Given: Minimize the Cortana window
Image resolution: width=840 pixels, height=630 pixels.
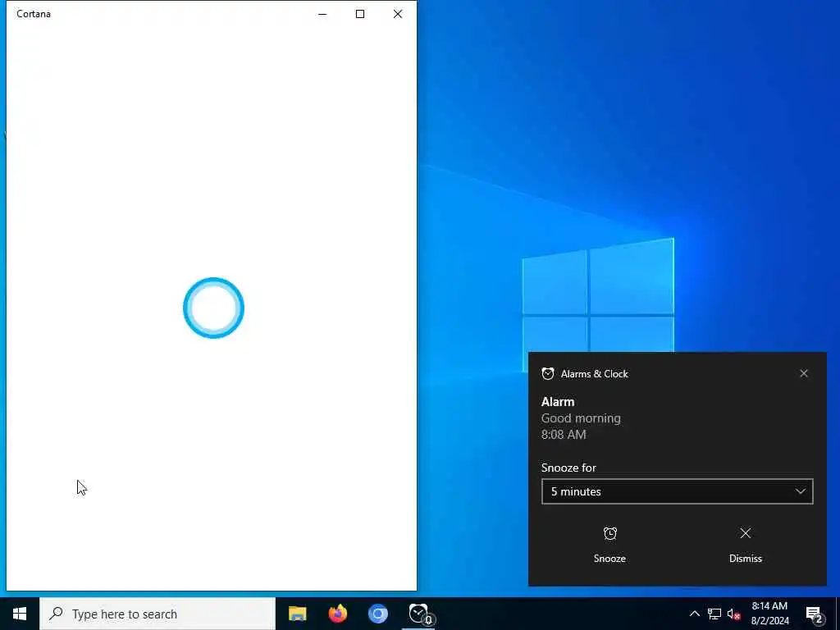Looking at the screenshot, I should pyautogui.click(x=322, y=14).
